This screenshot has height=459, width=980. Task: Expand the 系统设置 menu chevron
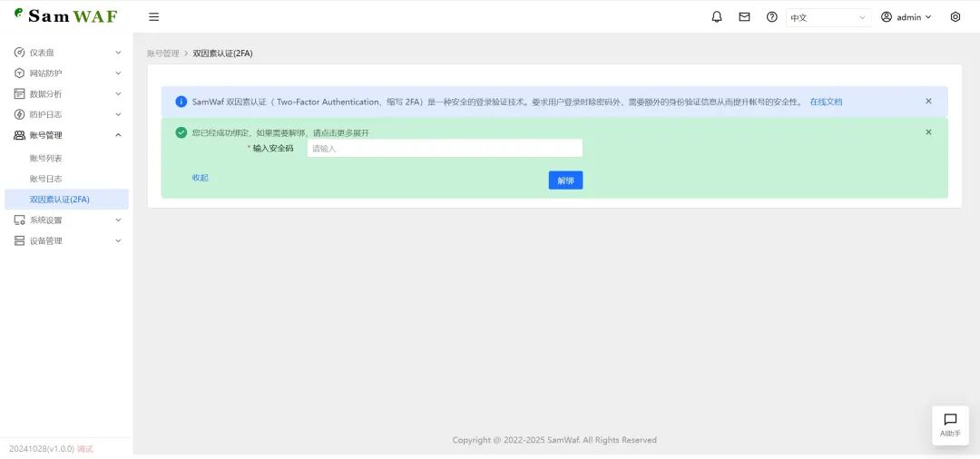point(118,220)
